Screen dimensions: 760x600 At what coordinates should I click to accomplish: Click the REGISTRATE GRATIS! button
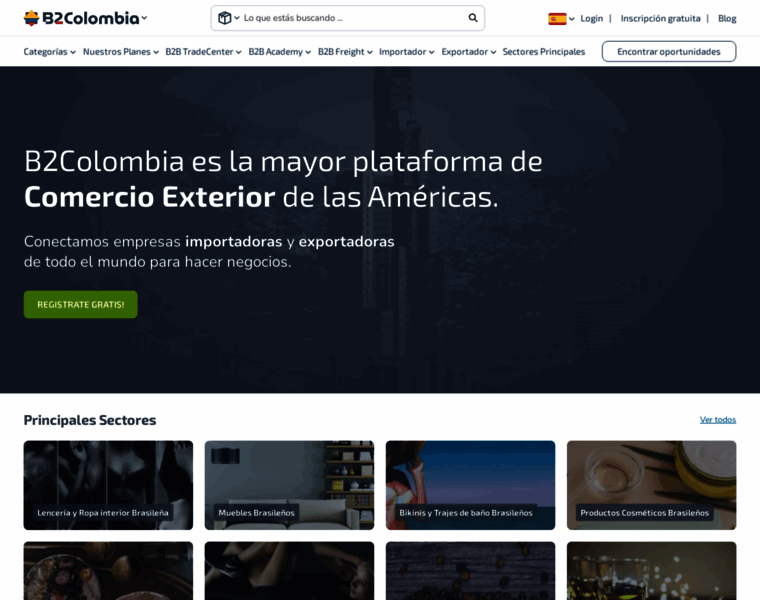pos(80,304)
